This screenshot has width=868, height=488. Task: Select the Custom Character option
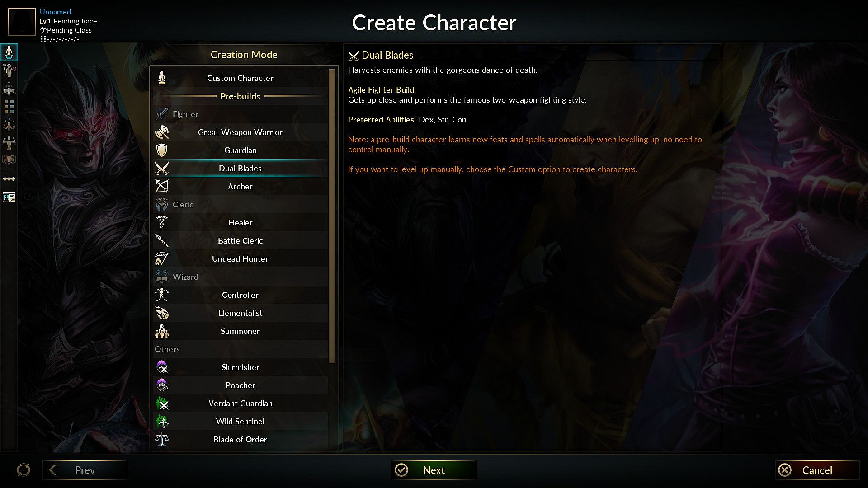[x=240, y=78]
